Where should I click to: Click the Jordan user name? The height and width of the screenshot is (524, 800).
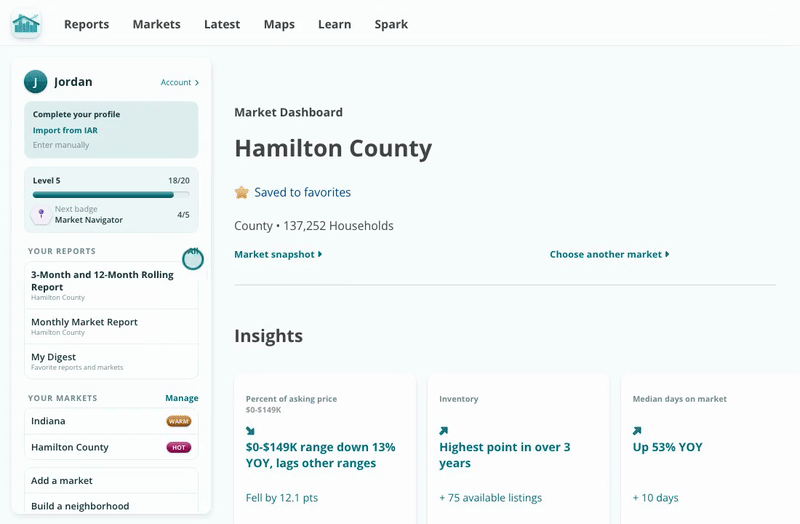tap(73, 82)
